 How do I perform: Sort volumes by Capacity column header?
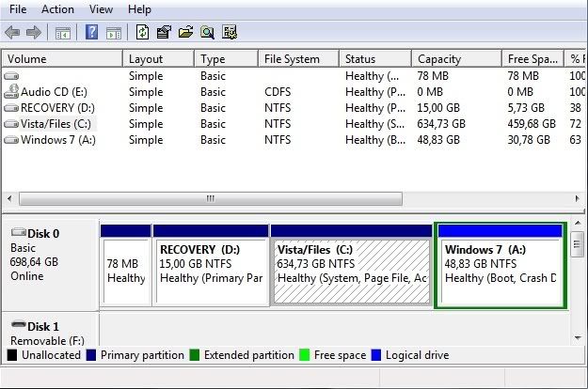point(438,59)
